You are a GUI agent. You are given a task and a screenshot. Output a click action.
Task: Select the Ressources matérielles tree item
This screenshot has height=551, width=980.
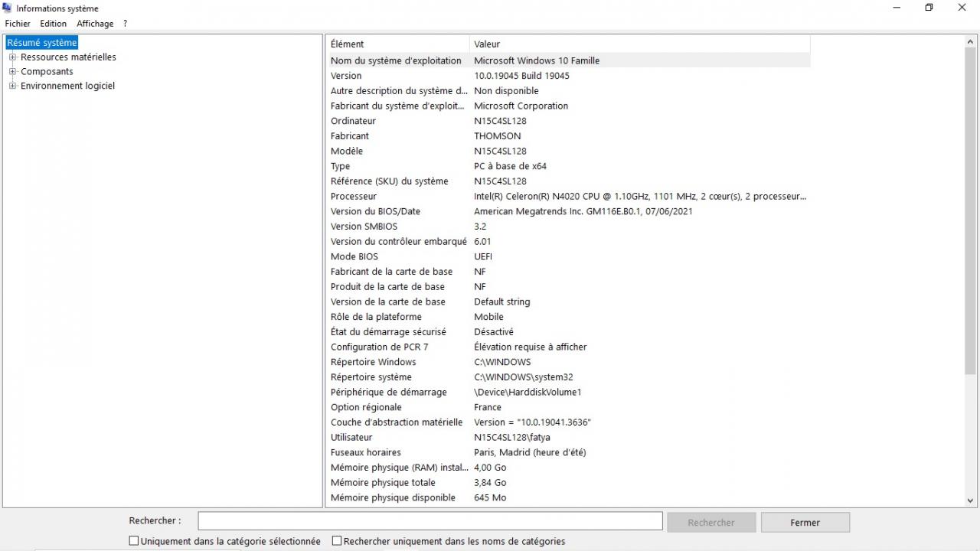tap(69, 57)
